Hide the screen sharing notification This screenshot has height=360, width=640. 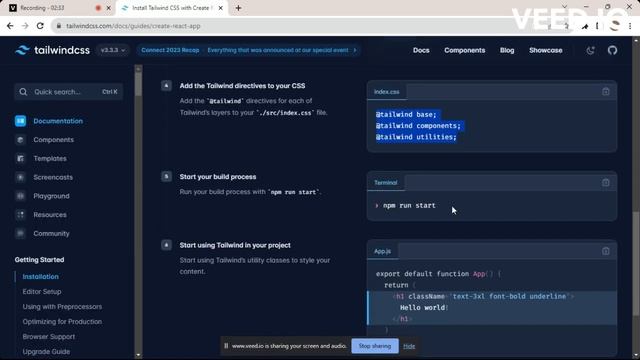[409, 346]
